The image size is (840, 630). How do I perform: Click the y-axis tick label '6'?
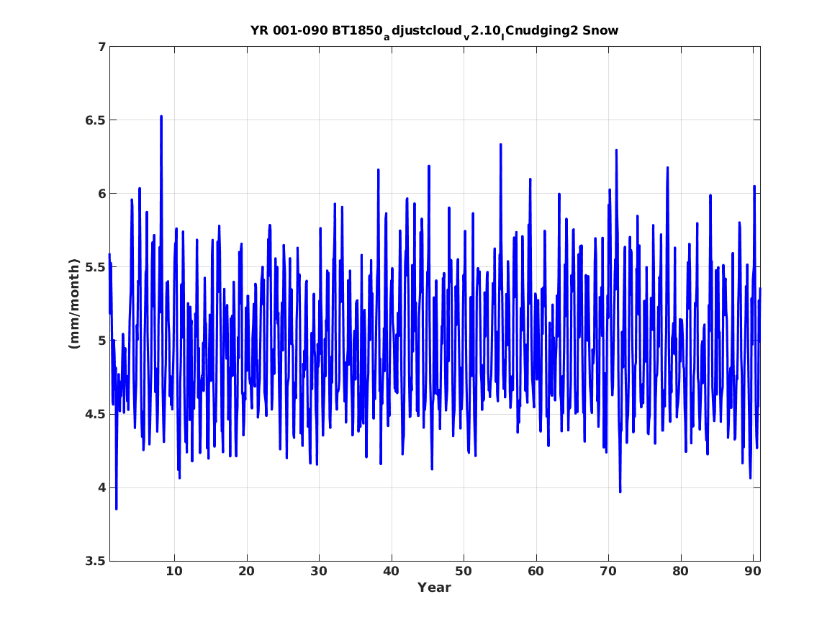(101, 194)
